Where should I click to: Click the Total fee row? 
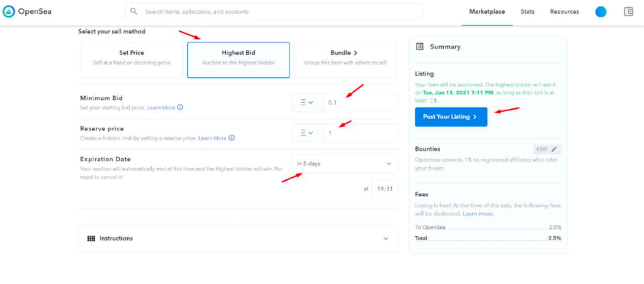click(x=488, y=238)
